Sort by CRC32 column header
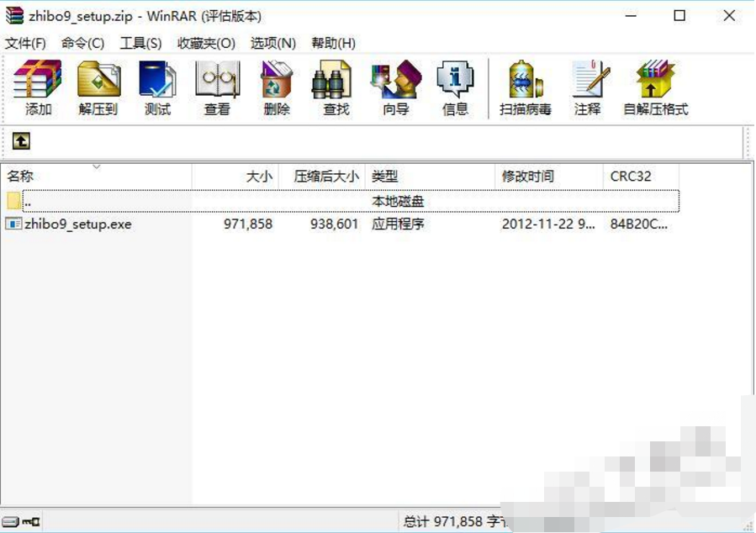Image resolution: width=756 pixels, height=533 pixels. (642, 177)
